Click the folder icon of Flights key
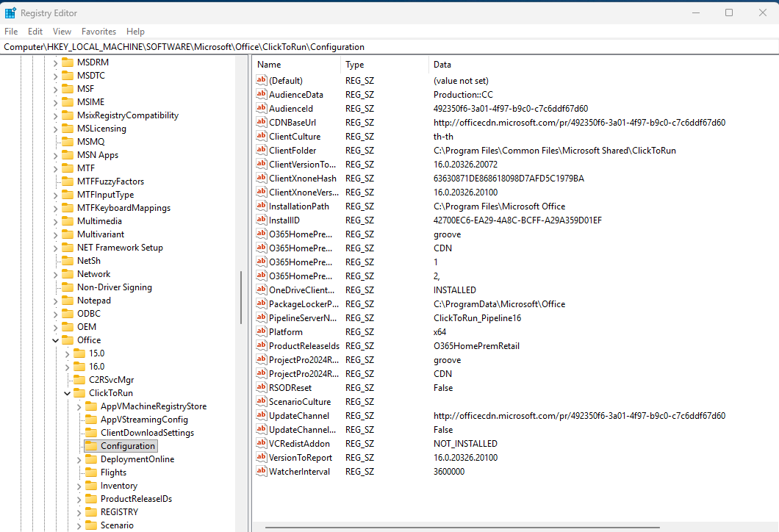The image size is (779, 532). click(91, 472)
